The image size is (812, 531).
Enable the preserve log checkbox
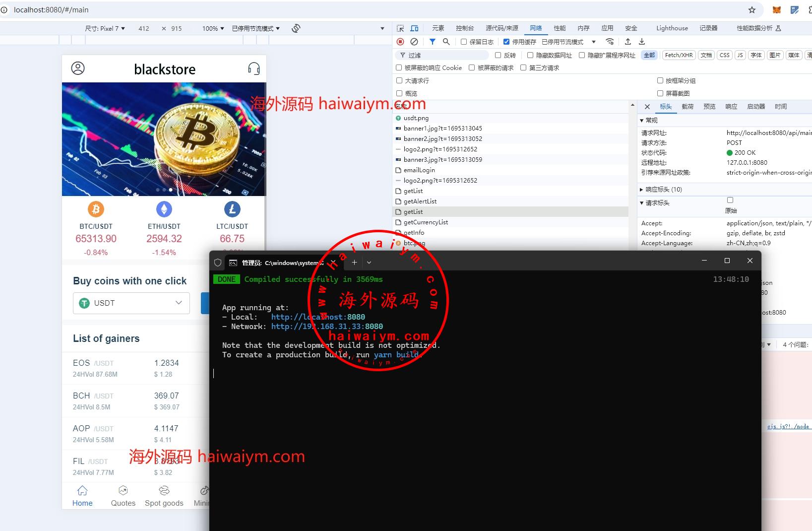coord(464,42)
